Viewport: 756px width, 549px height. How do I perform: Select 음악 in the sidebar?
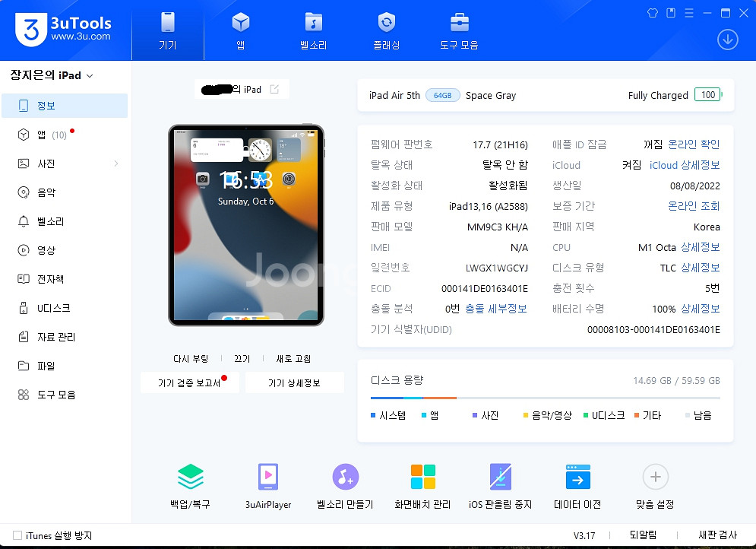(x=65, y=192)
